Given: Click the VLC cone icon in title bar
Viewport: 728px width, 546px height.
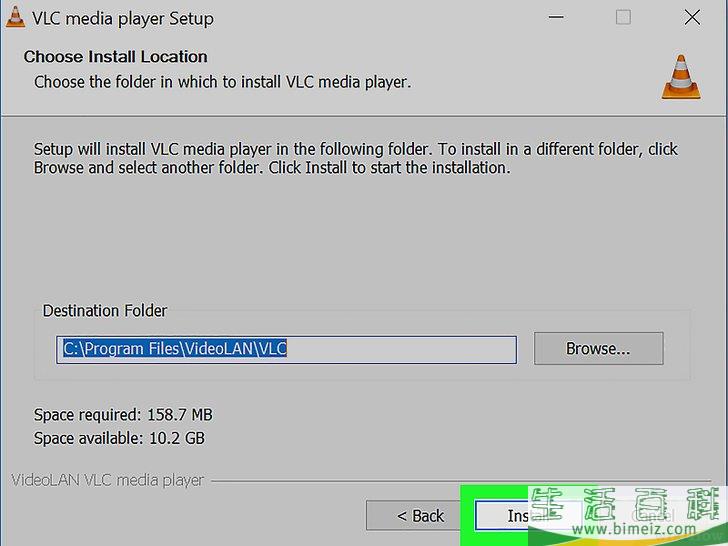Looking at the screenshot, I should [x=15, y=17].
